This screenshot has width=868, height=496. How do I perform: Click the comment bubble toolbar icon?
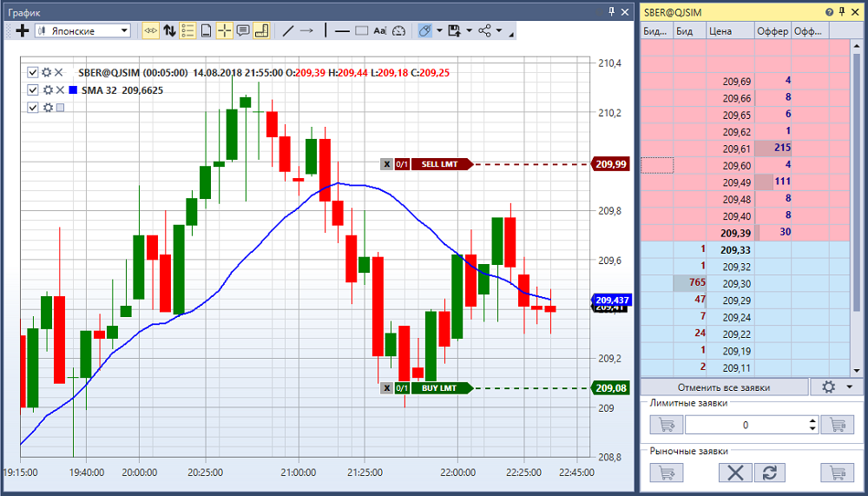click(x=242, y=31)
